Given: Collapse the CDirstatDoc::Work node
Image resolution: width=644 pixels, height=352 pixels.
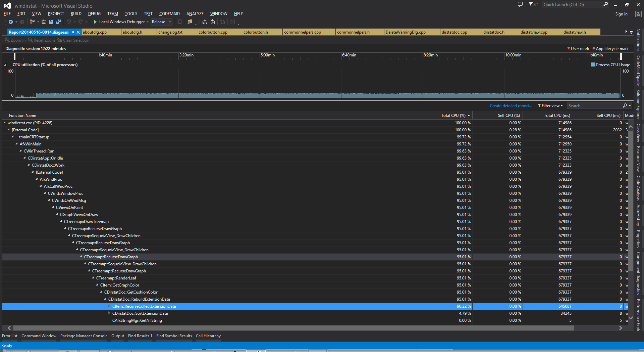Looking at the screenshot, I should 29,165.
